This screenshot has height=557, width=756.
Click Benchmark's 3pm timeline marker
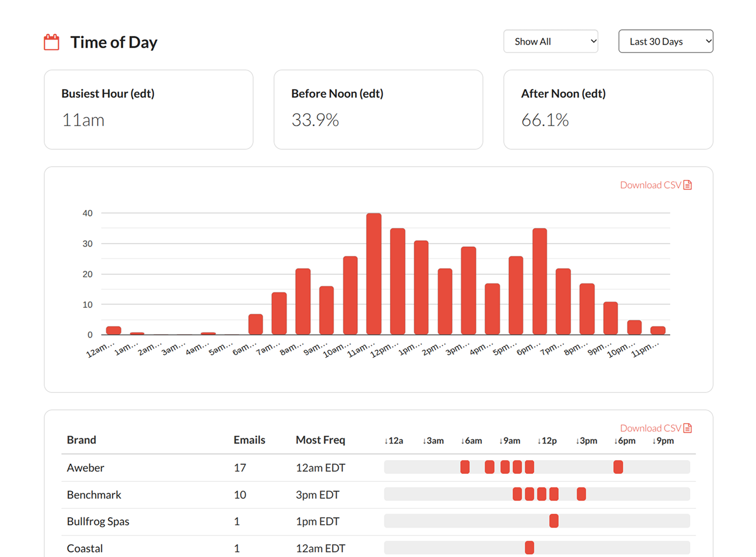click(581, 494)
